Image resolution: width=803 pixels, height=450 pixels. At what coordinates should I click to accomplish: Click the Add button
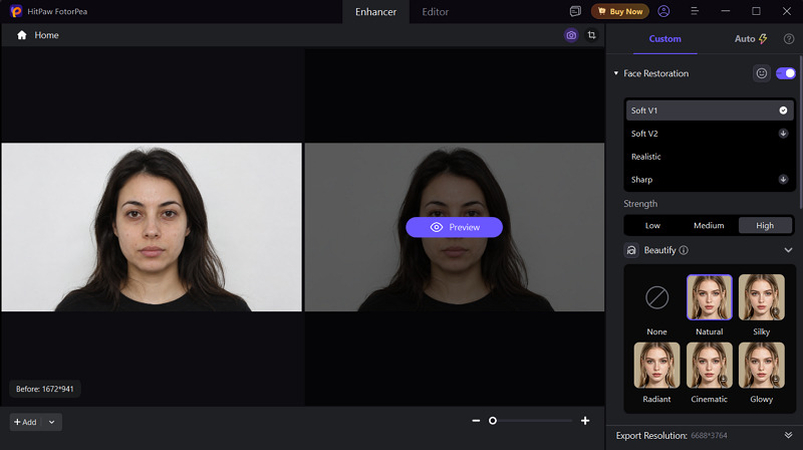25,422
